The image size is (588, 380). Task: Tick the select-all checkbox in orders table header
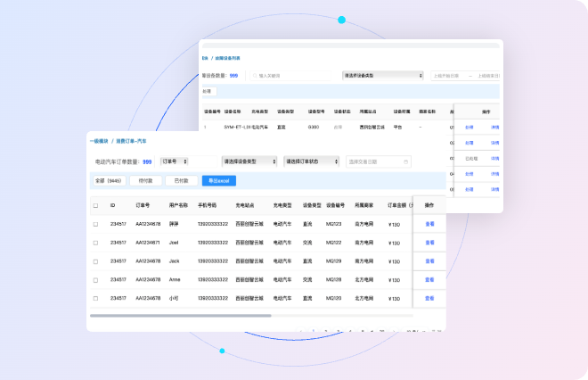tap(96, 205)
